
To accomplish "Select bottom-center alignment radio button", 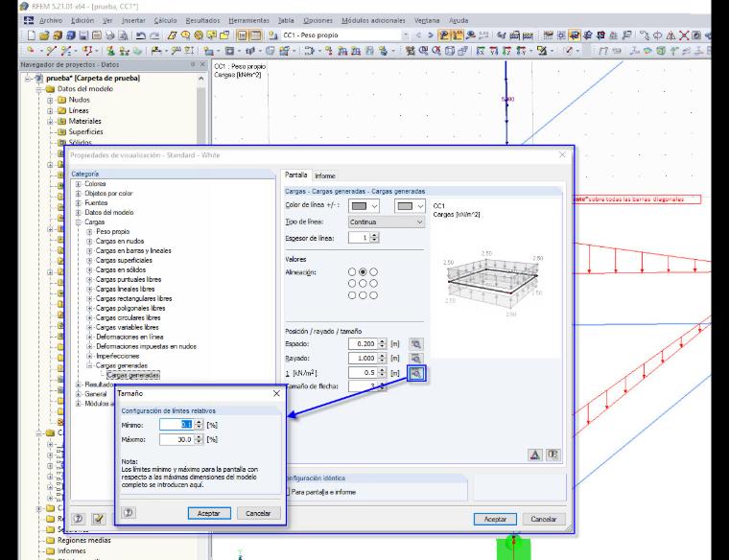I will pos(363,295).
